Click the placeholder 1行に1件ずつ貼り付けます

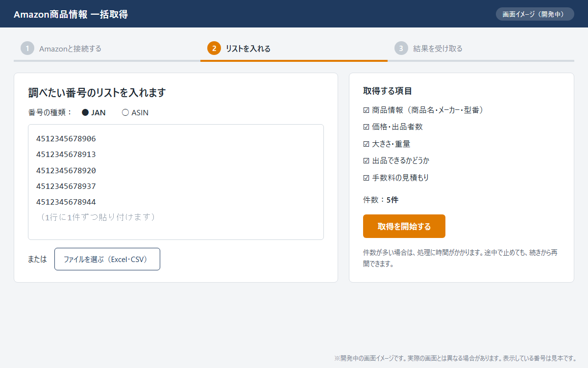(x=97, y=217)
